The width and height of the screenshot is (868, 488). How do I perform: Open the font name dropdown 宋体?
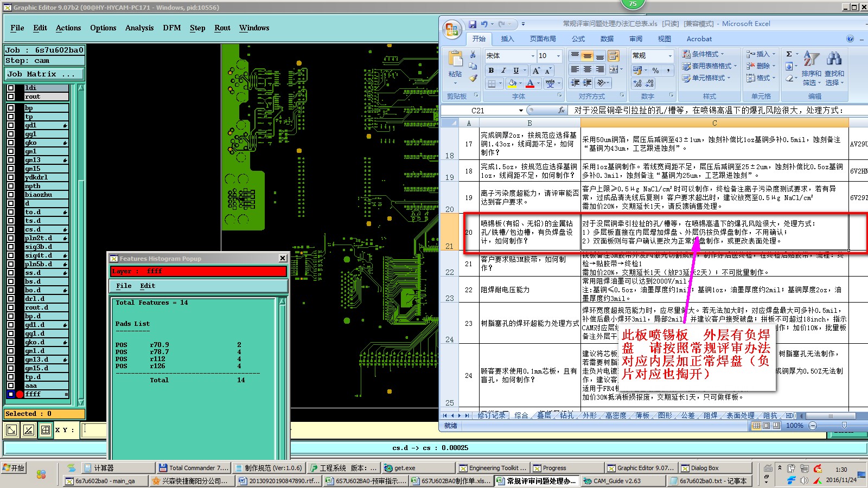532,56
